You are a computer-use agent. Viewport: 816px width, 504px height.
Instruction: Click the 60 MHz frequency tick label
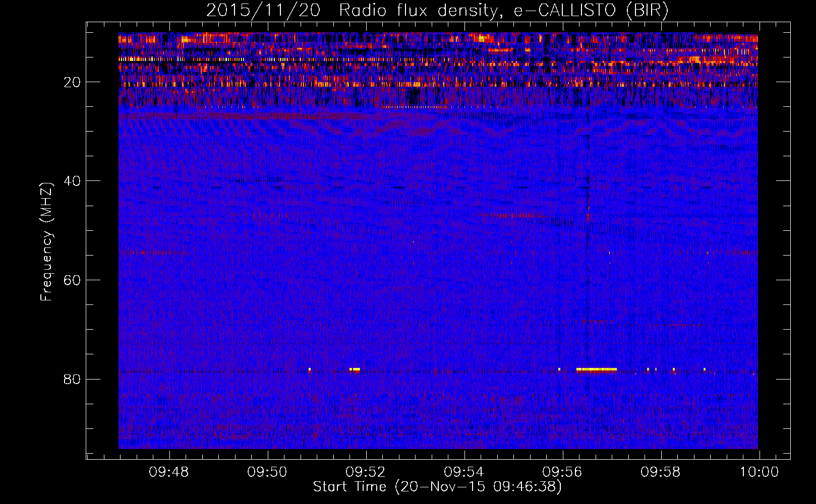point(72,280)
